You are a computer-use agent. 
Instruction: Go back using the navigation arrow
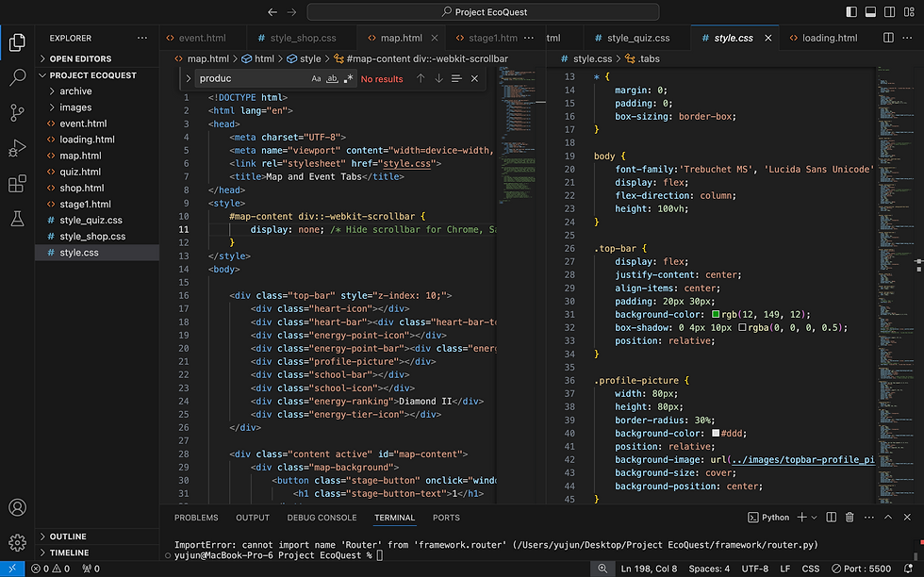coord(272,12)
